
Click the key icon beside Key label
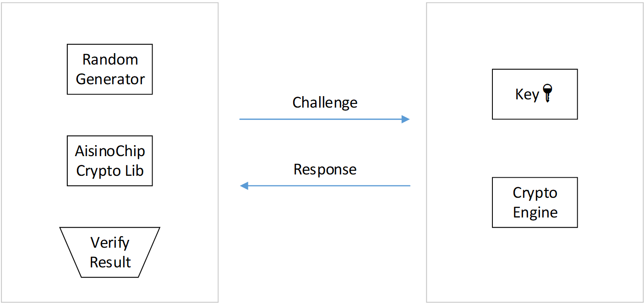(547, 93)
